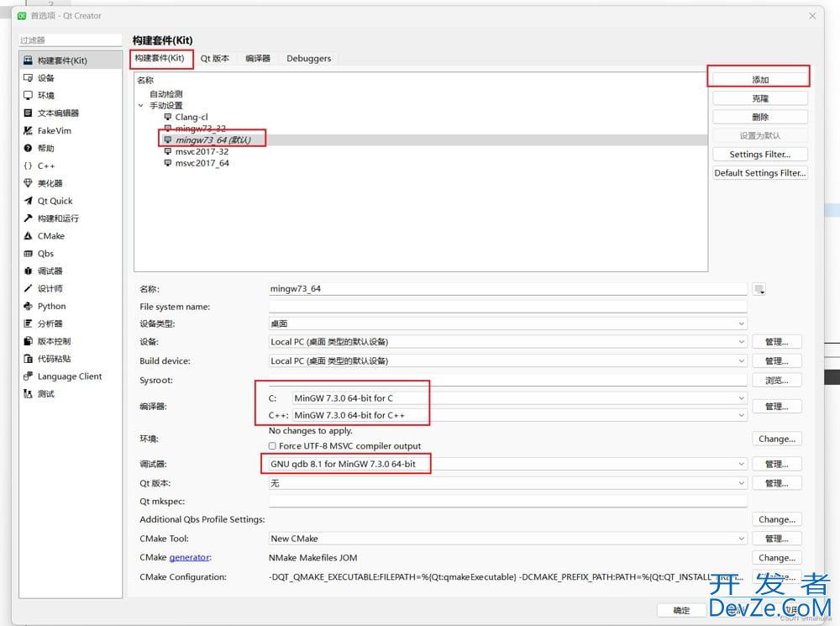Click the monitor icon of msvc2017_64 kit
The width and height of the screenshot is (840, 626).
[x=168, y=163]
